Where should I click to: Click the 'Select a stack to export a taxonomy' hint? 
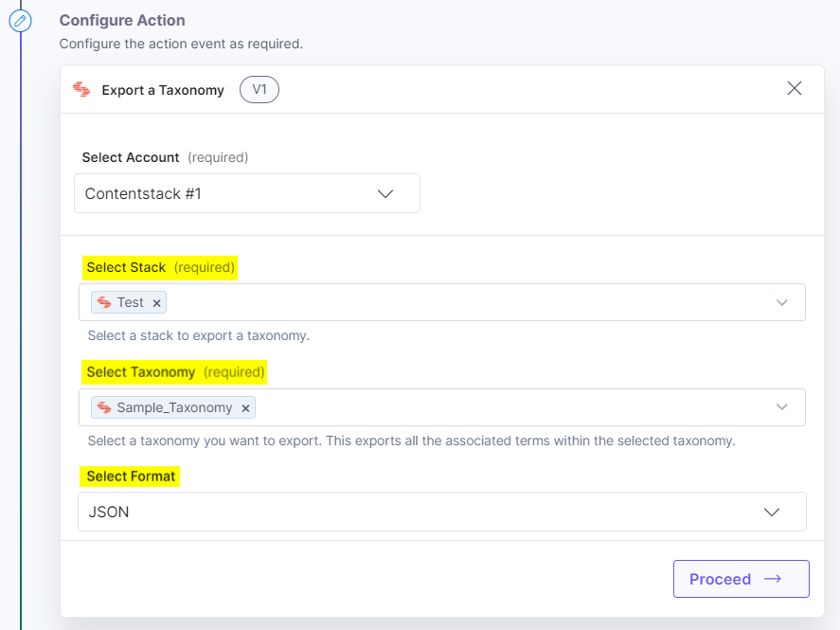[x=199, y=336]
